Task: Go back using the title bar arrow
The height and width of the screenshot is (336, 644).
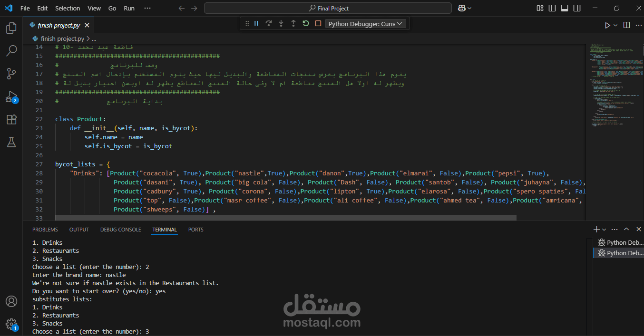Action: (x=181, y=8)
